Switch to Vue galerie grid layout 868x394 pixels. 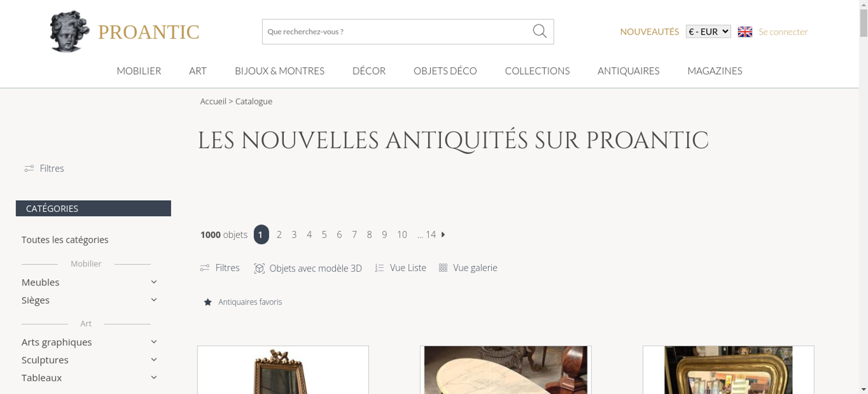coord(468,268)
